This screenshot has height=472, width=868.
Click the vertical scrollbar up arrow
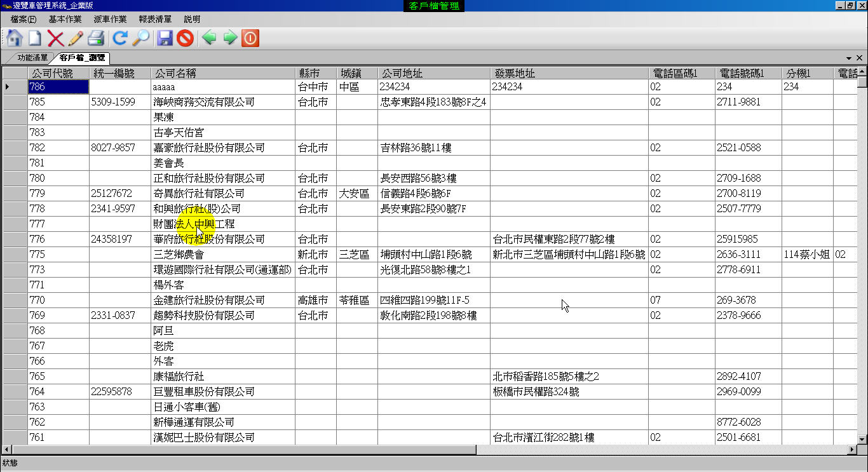tap(862, 72)
